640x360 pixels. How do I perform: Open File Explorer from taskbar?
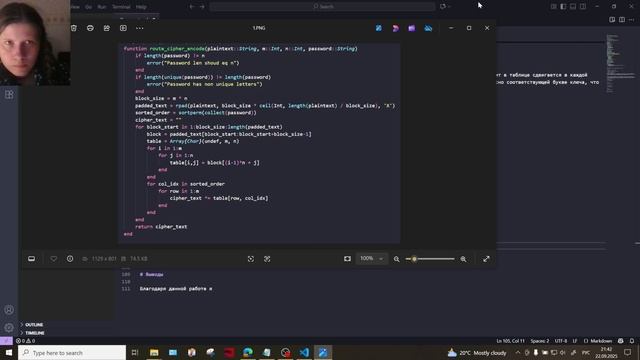(154, 353)
